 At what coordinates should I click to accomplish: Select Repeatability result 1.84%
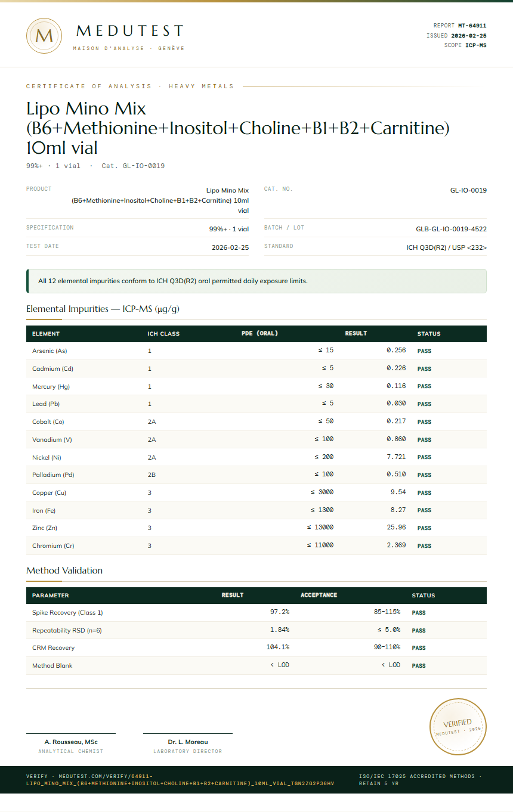pos(280,630)
